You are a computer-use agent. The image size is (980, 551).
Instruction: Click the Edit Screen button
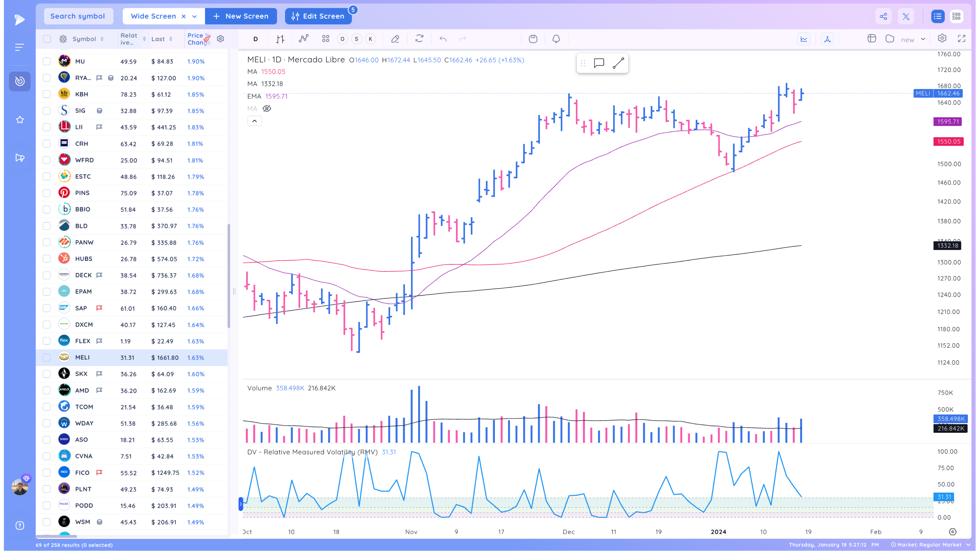tap(318, 16)
